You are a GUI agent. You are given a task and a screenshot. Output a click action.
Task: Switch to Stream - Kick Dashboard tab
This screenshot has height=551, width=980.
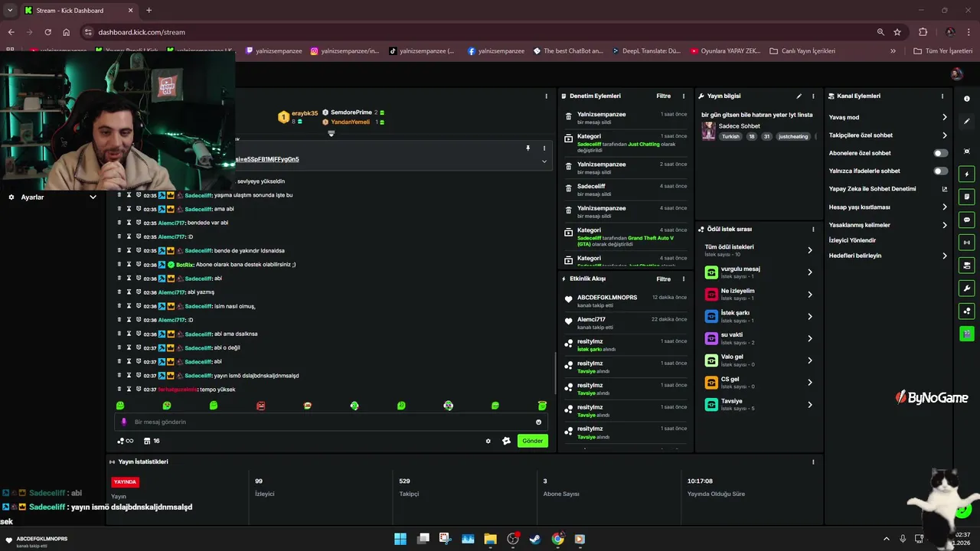(x=78, y=10)
